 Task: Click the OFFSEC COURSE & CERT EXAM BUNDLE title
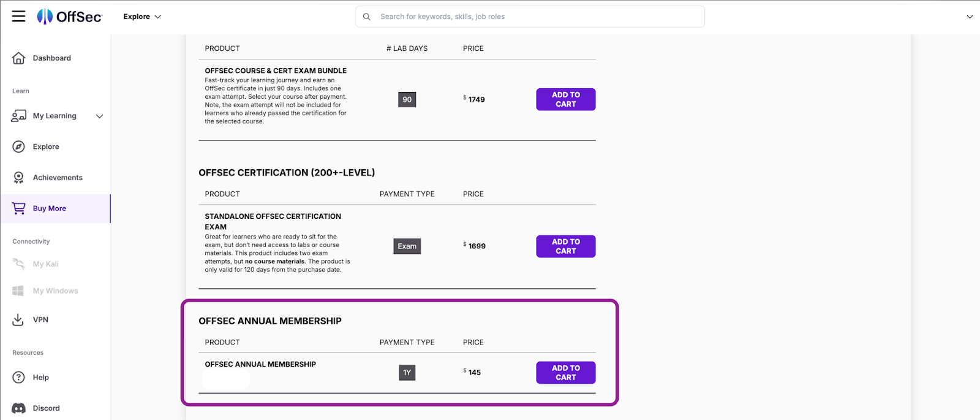point(276,71)
